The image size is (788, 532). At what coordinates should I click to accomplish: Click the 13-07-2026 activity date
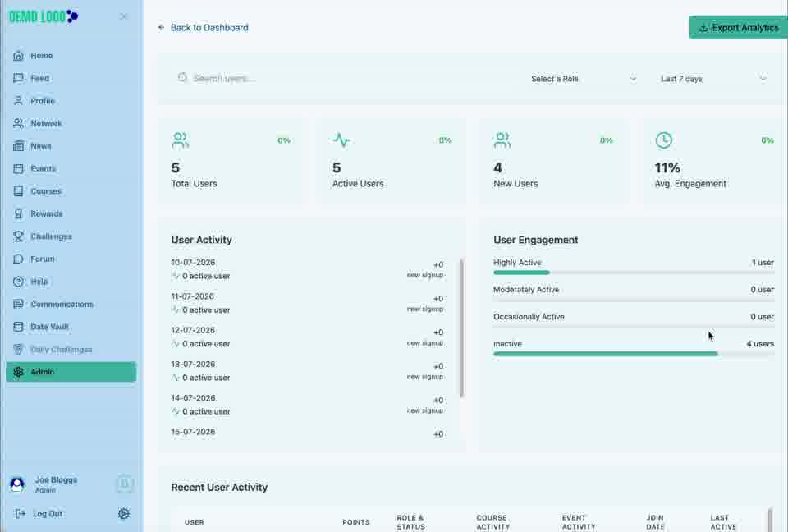tap(193, 364)
